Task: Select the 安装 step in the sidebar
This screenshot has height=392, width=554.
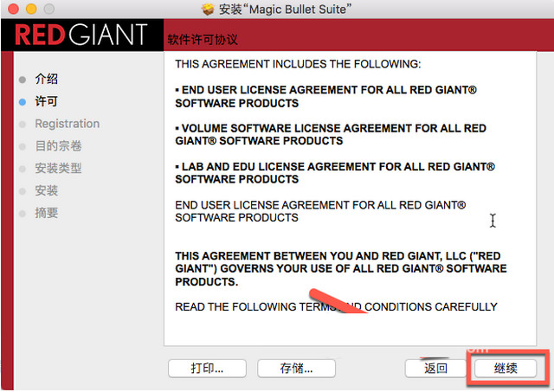Action: [46, 190]
